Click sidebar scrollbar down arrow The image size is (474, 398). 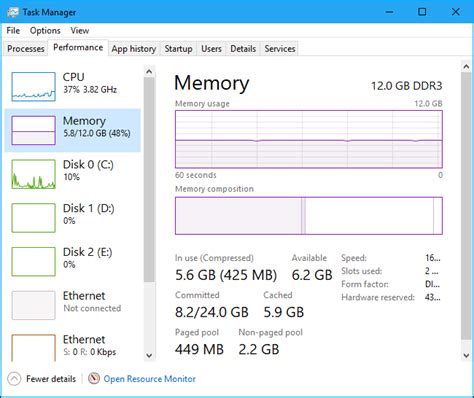[149, 355]
